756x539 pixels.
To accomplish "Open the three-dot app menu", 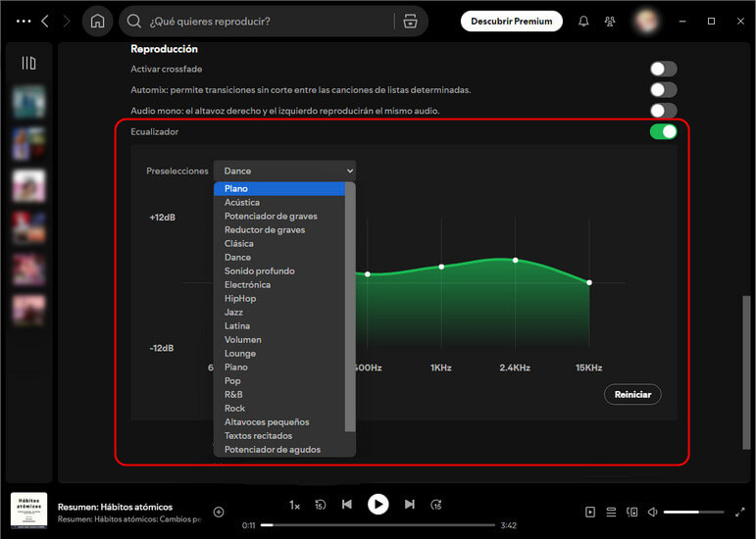I will [x=24, y=22].
